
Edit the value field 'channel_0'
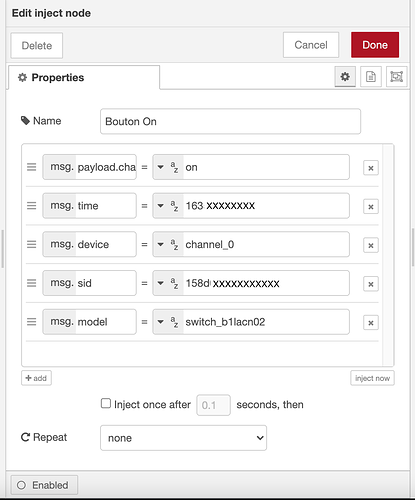(x=266, y=244)
